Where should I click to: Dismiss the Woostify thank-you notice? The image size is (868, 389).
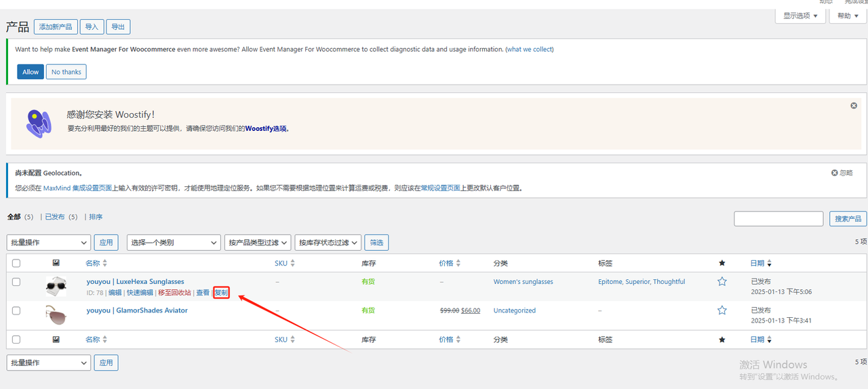pos(854,106)
